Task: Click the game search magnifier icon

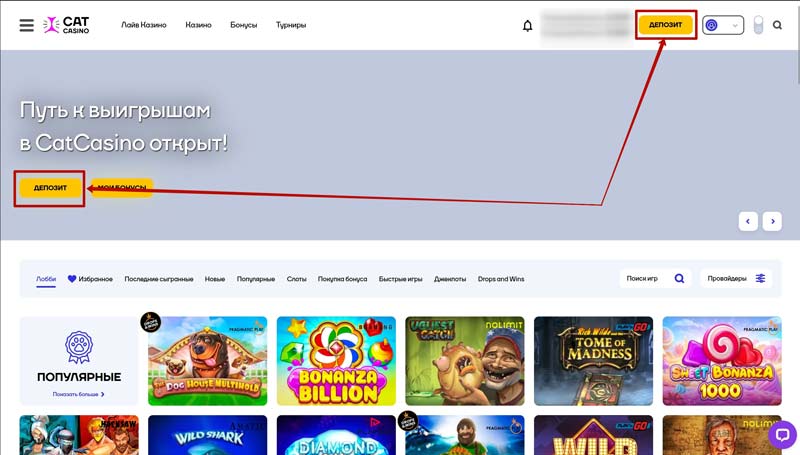Action: pyautogui.click(x=679, y=279)
